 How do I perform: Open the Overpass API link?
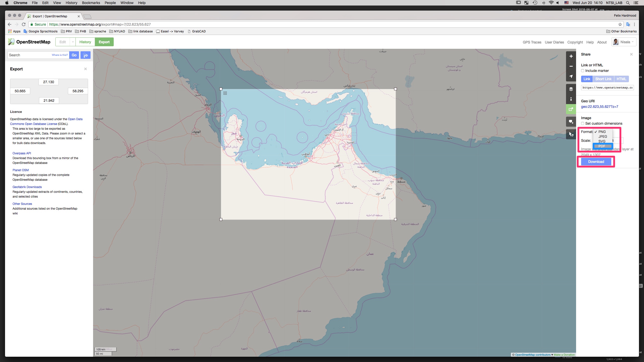22,153
